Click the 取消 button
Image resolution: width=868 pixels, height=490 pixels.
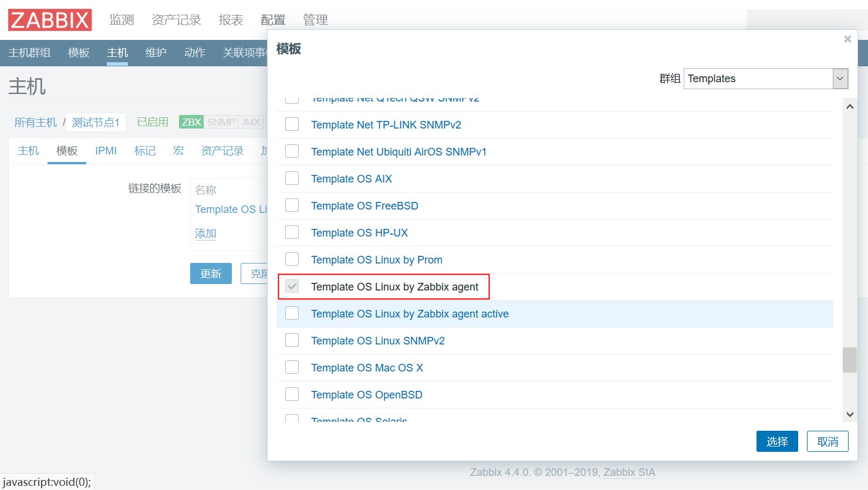coord(828,441)
